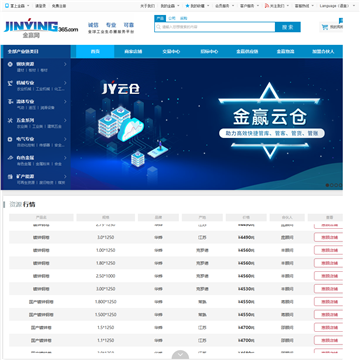Screen dimensions: 360x360
Task: Open the 交易中心 nav tab
Action: tap(171, 52)
